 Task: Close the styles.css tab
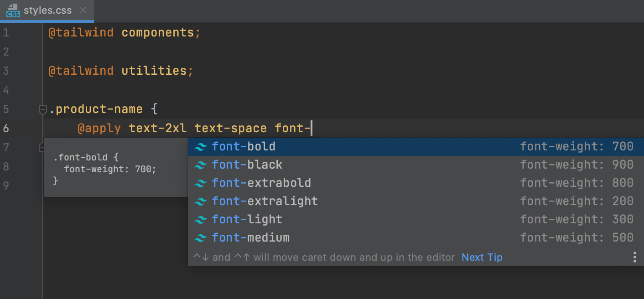(83, 10)
